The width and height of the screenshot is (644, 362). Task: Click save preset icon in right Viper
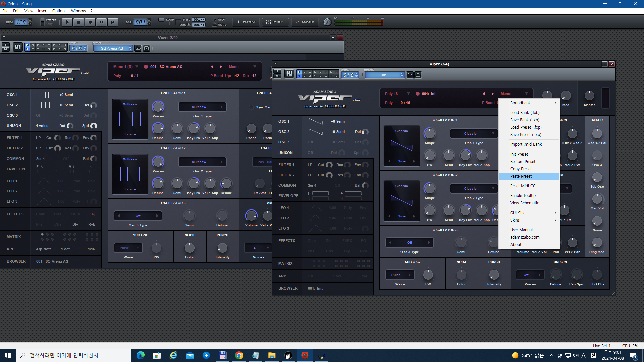coord(418,75)
